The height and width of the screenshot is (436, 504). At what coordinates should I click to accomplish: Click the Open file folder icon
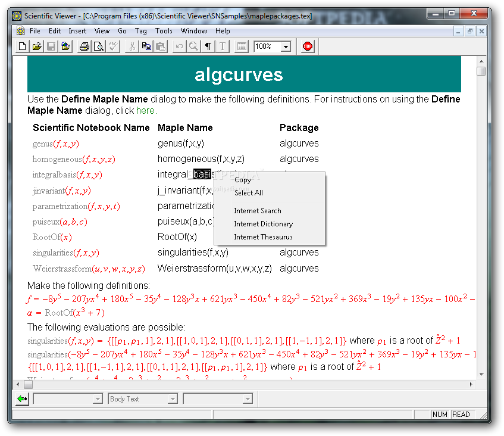(x=37, y=46)
